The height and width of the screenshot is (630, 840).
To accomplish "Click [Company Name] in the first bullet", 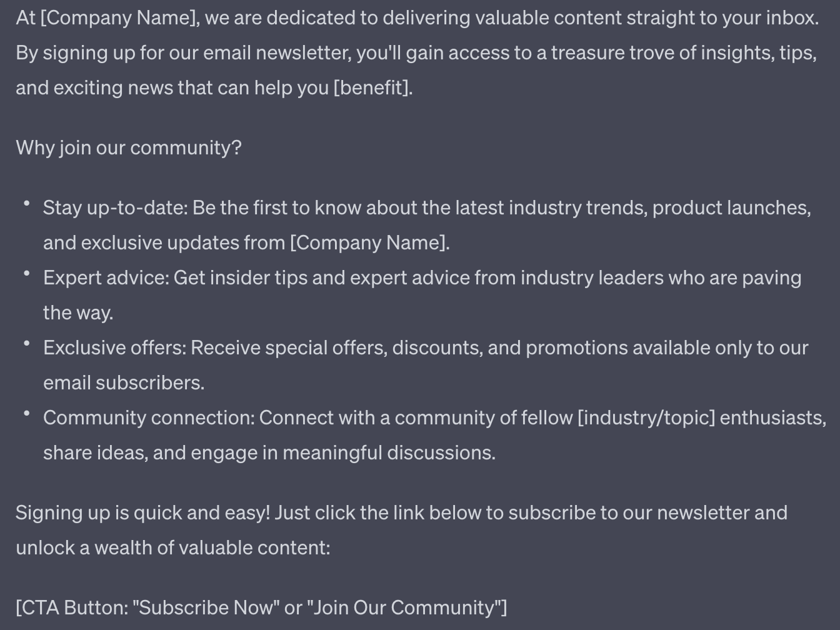I will point(369,242).
